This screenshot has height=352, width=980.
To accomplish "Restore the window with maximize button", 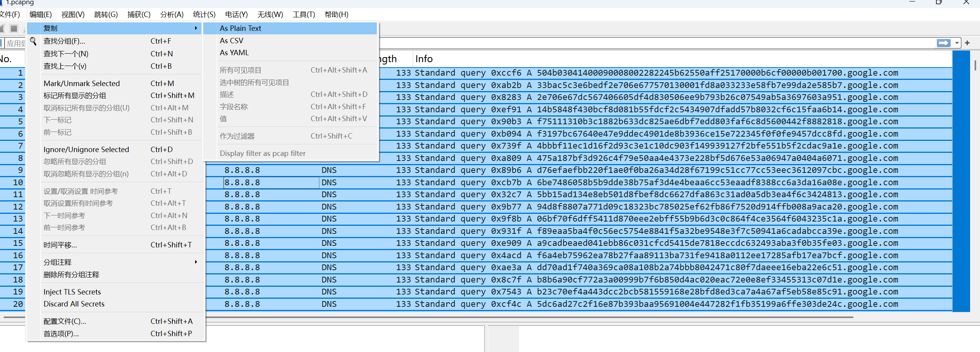I will [939, 2].
